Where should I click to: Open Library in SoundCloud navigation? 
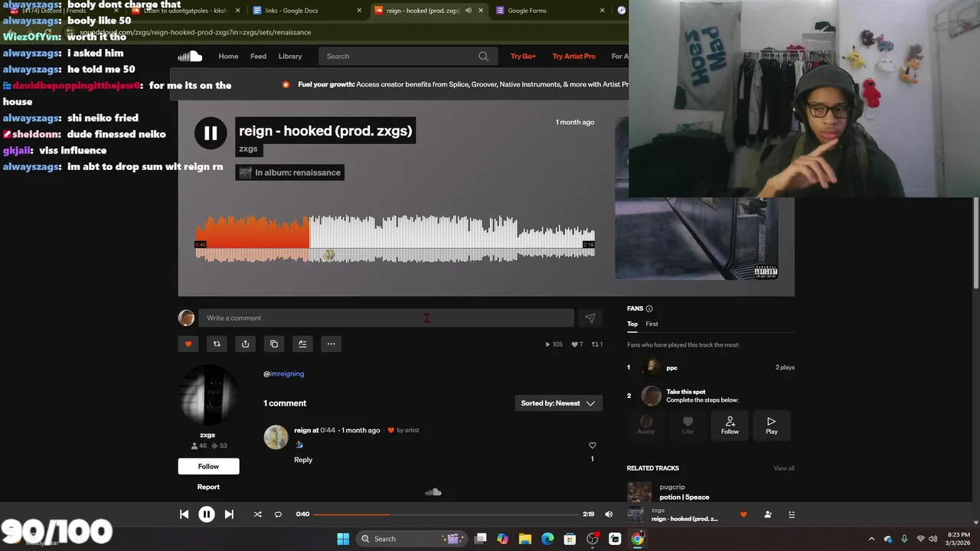coord(290,56)
